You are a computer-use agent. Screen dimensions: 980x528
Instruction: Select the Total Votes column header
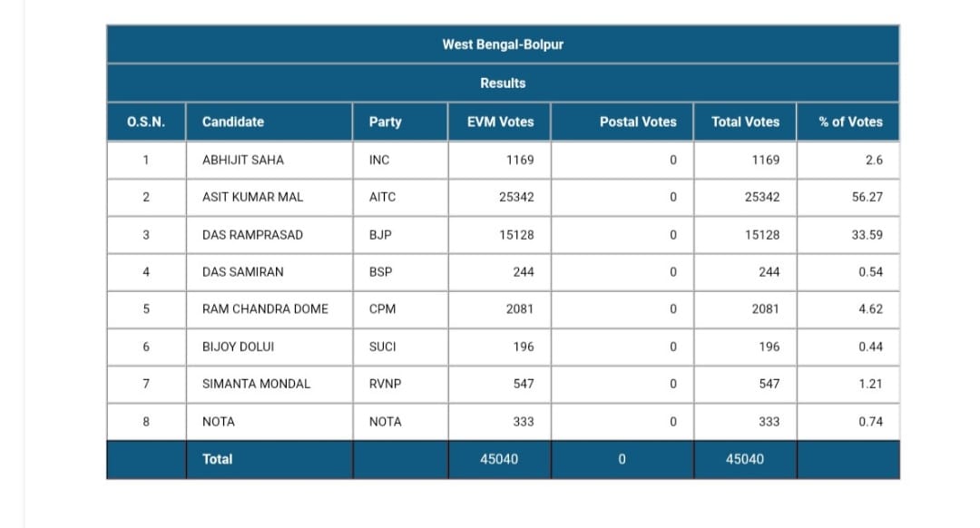point(745,122)
